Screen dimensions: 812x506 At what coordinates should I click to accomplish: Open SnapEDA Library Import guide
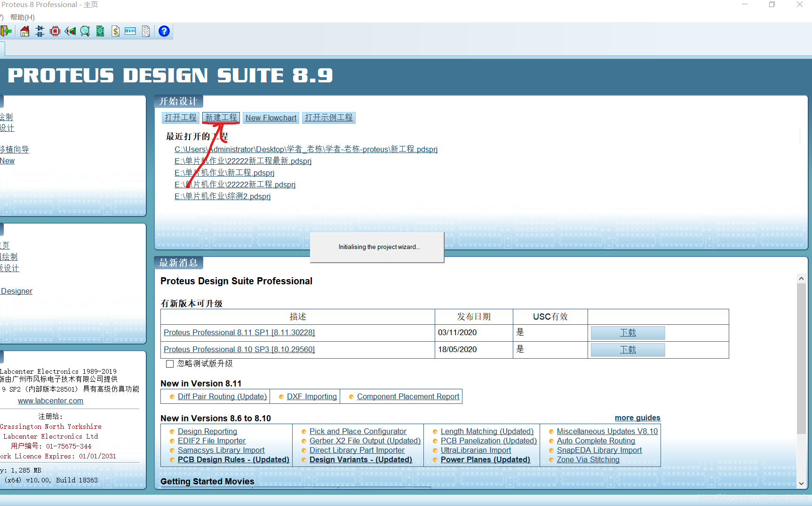coord(599,450)
